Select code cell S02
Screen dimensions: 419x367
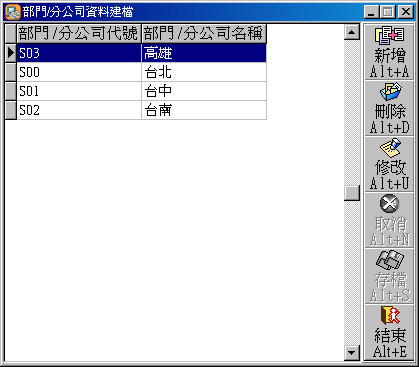pyautogui.click(x=79, y=110)
